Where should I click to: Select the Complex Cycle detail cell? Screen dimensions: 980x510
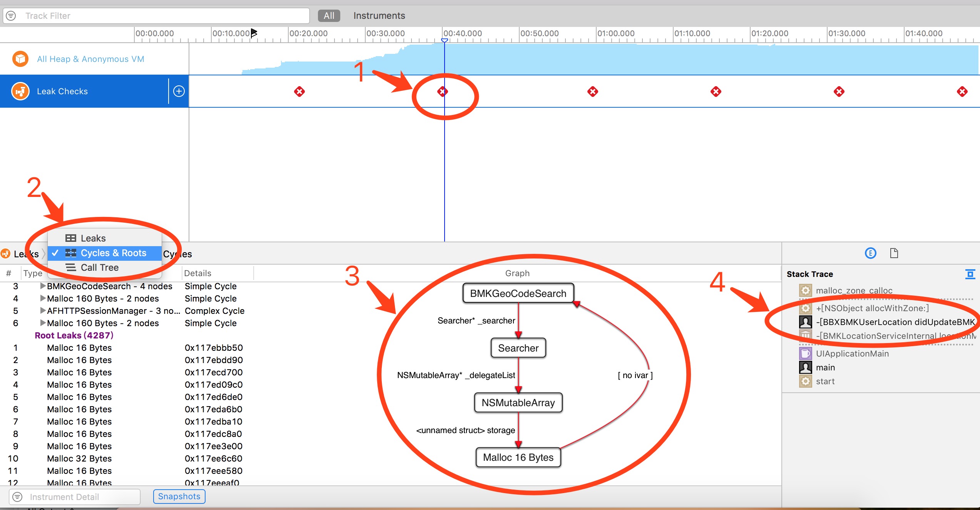click(x=214, y=311)
